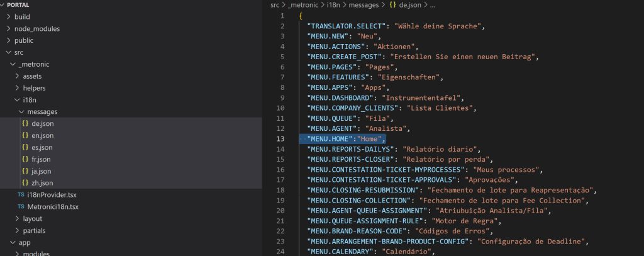Viewport: 644px width, 256px height.
Task: Click the "MENU.NEW" key
Action: pyautogui.click(x=328, y=36)
